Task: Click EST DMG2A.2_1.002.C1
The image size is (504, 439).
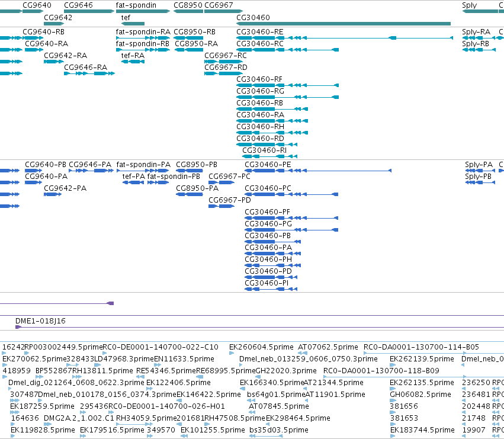Action: pyautogui.click(x=79, y=418)
